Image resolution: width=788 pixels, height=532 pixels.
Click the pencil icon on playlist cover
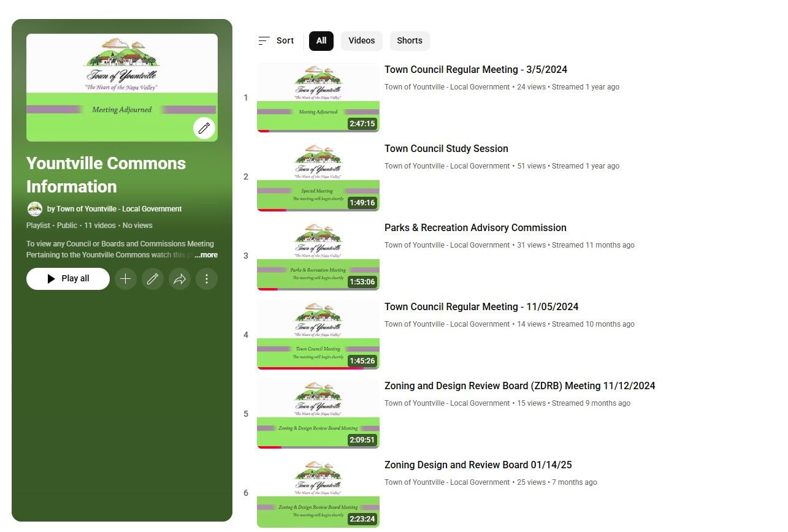(x=204, y=128)
